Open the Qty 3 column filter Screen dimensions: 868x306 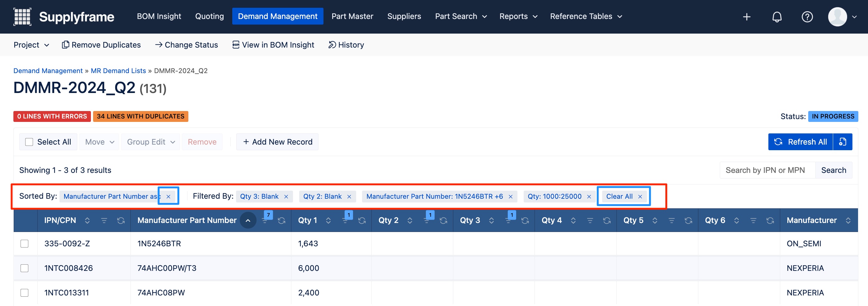[508, 220]
